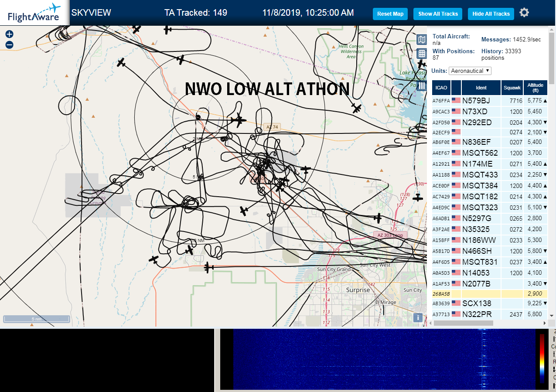Click the waterfall spectrum color scale bar
This screenshot has width=556, height=392.
(x=542, y=358)
